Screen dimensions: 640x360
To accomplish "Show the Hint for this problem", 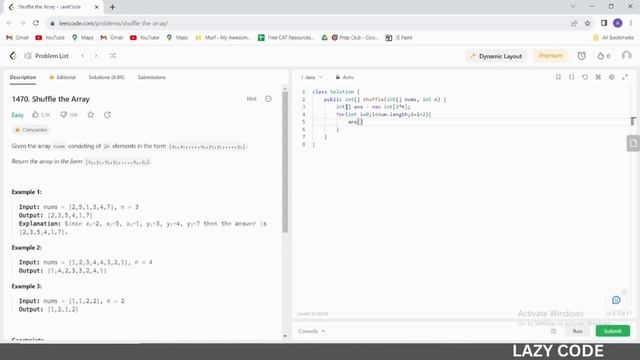I will 251,99.
